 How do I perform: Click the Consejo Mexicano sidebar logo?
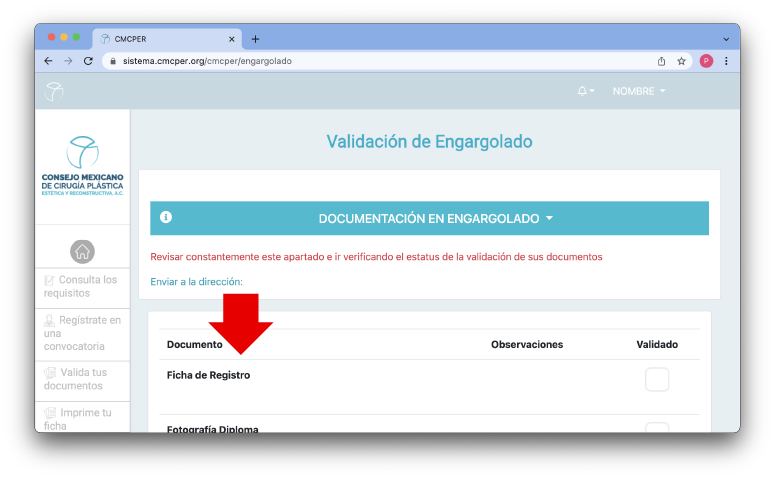(x=83, y=166)
